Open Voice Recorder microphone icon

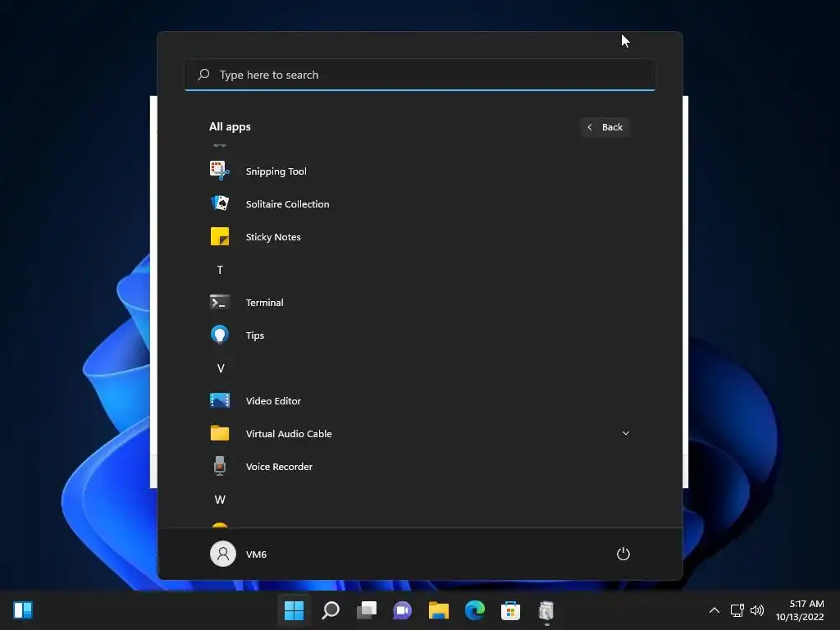tap(220, 466)
